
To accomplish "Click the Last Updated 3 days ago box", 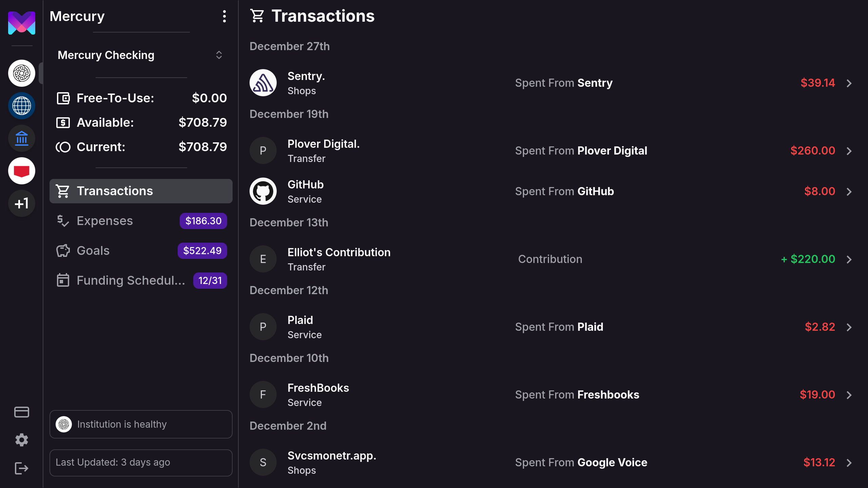I will [x=140, y=463].
